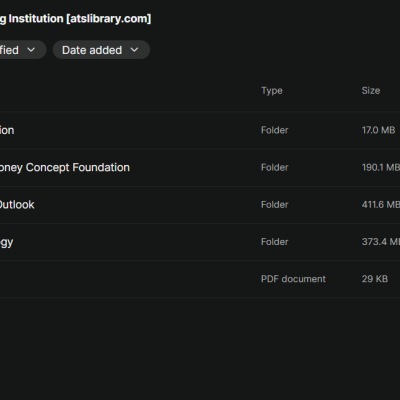The width and height of the screenshot is (400, 400).
Task: Open the folder ending in 'oney Concept Foundation'
Action: (x=65, y=167)
